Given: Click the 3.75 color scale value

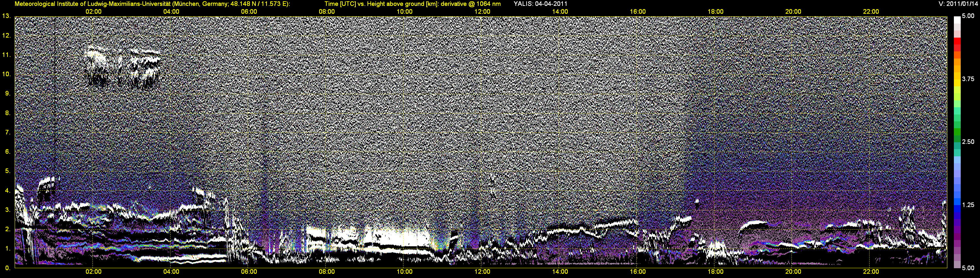Looking at the screenshot, I should 968,79.
